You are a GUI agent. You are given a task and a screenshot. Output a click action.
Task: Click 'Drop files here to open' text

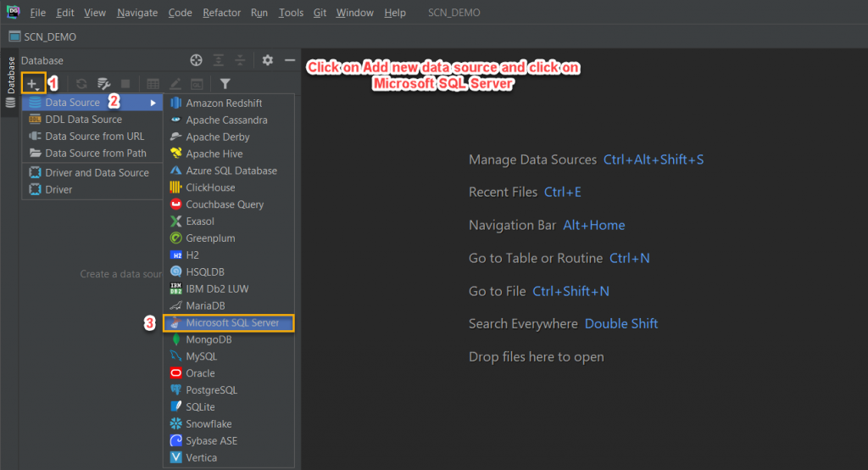(x=537, y=357)
